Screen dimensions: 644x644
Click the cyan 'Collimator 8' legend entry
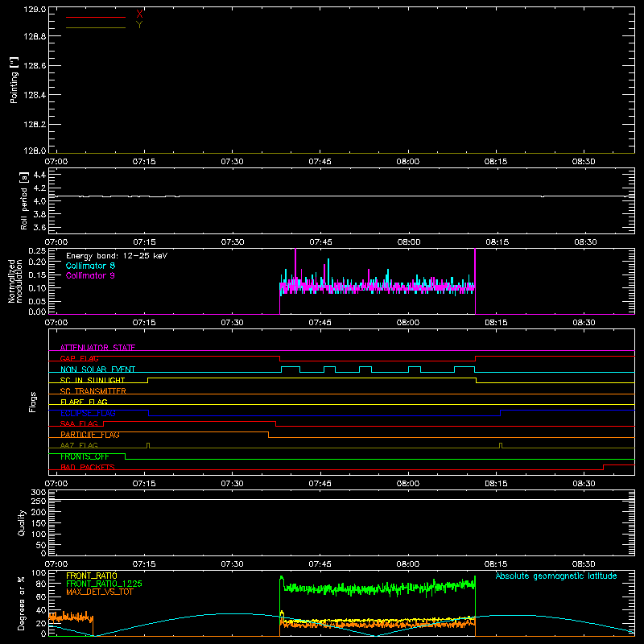click(90, 266)
